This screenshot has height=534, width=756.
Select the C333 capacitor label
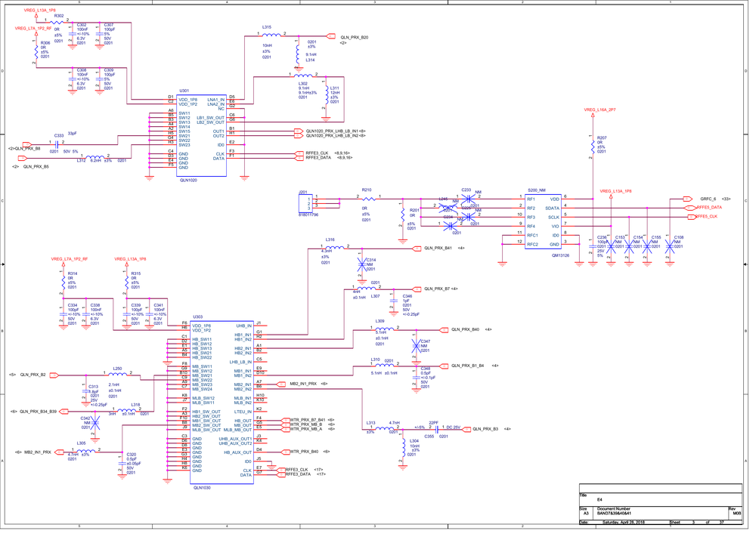coord(59,136)
